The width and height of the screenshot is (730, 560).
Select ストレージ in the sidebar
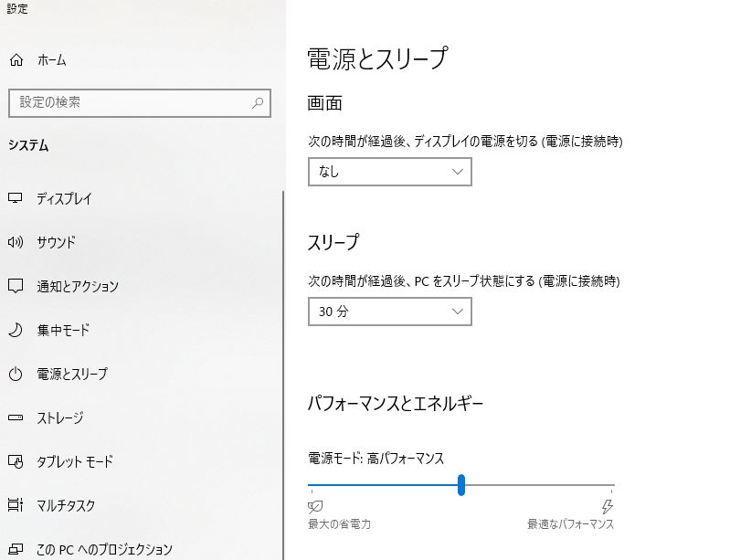[60, 418]
